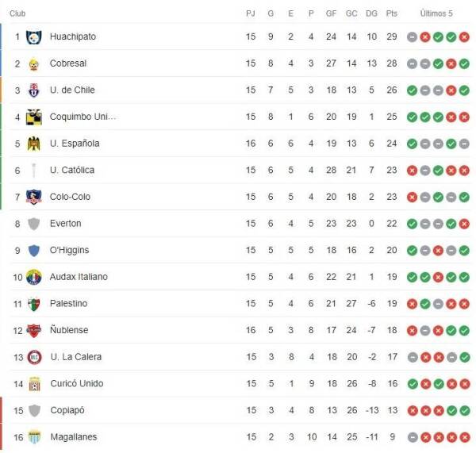Click the Pts column header

click(392, 13)
